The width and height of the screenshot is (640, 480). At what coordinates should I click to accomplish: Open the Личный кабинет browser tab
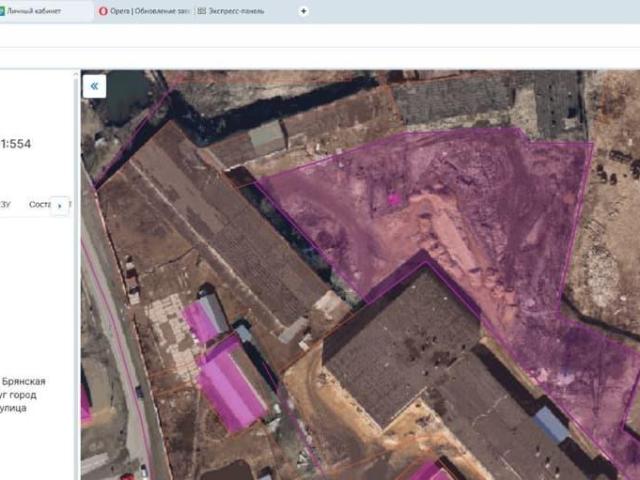tap(46, 11)
